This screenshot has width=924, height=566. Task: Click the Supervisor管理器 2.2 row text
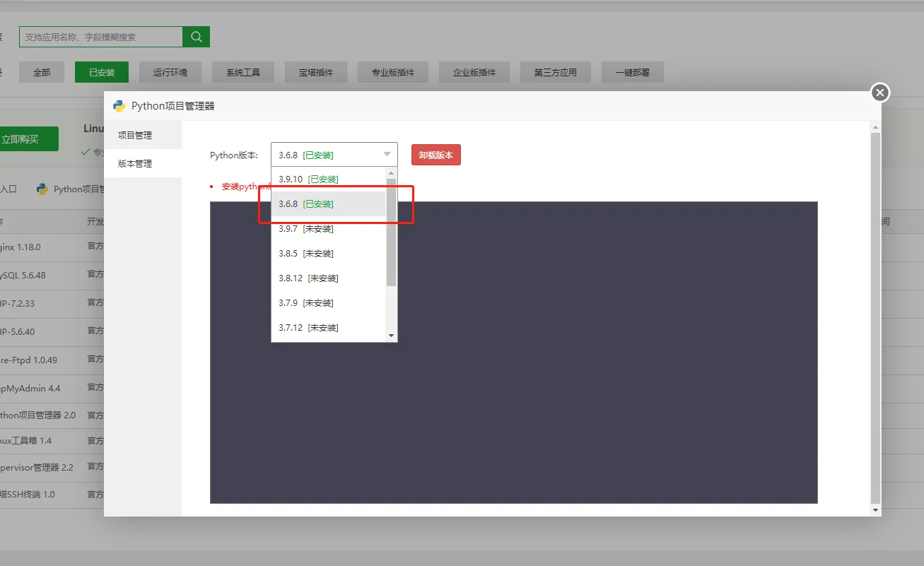click(x=37, y=467)
